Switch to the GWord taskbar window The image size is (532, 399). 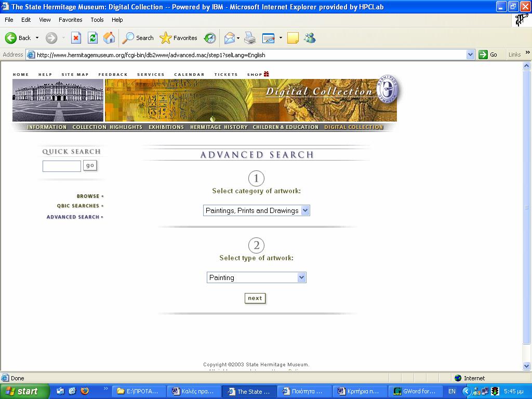pos(415,391)
